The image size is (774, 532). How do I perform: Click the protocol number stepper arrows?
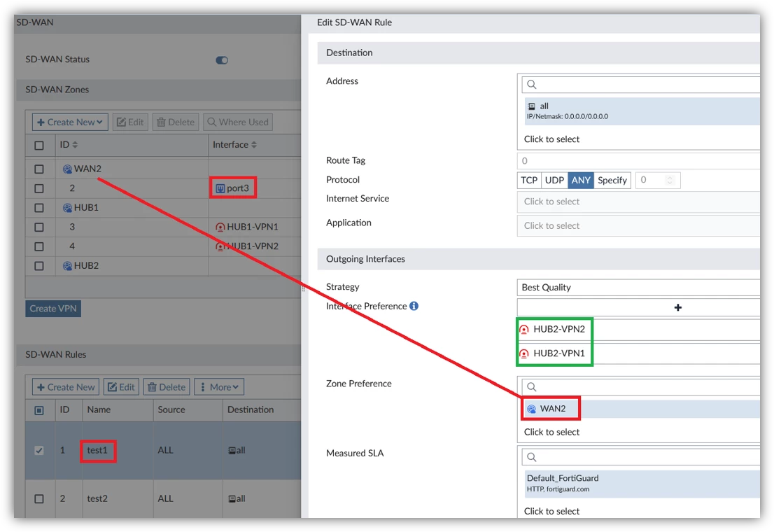(x=670, y=181)
